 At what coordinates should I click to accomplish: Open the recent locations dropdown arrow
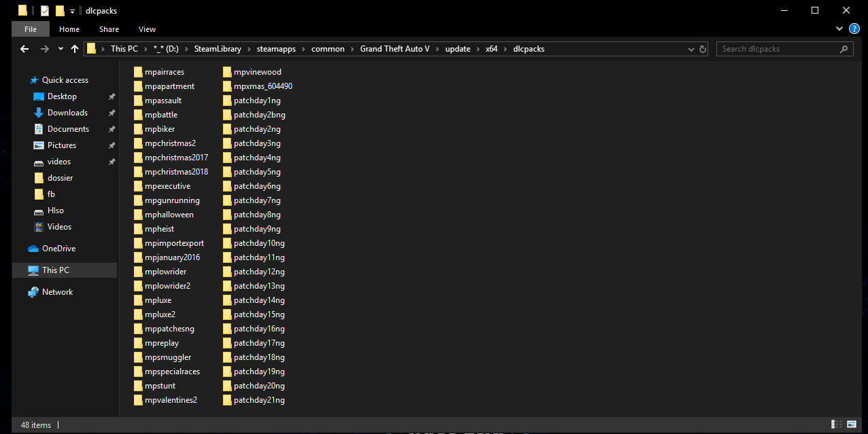(60, 49)
